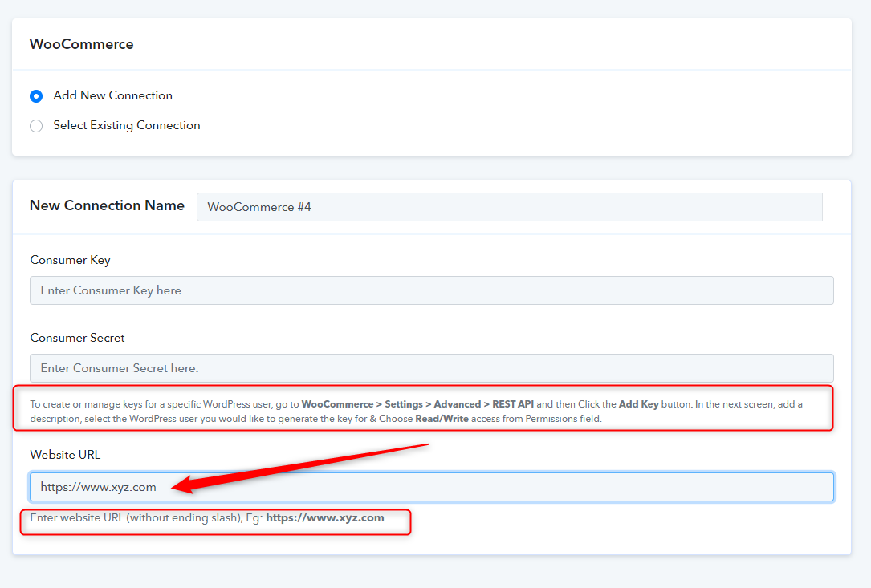Click the Consumer Secret label

pyautogui.click(x=77, y=338)
